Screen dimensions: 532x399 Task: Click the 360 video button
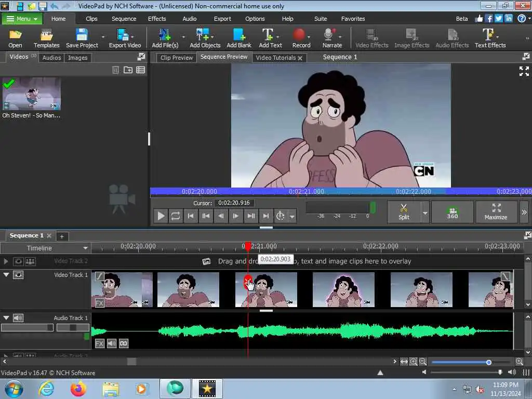[453, 212]
